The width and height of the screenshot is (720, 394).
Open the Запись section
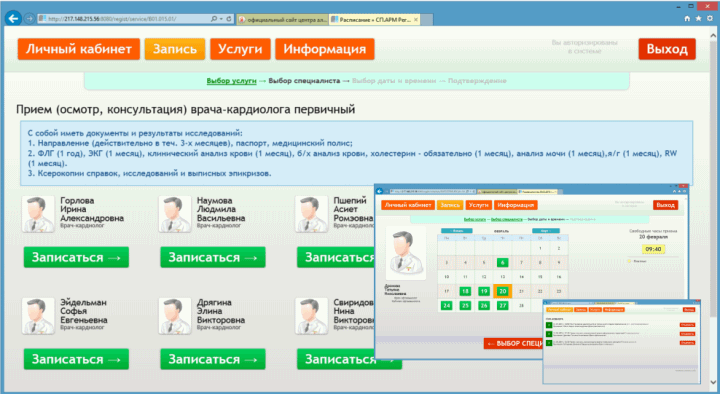click(174, 49)
